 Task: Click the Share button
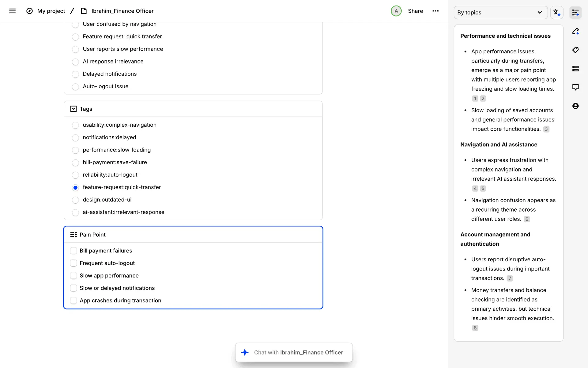click(415, 11)
